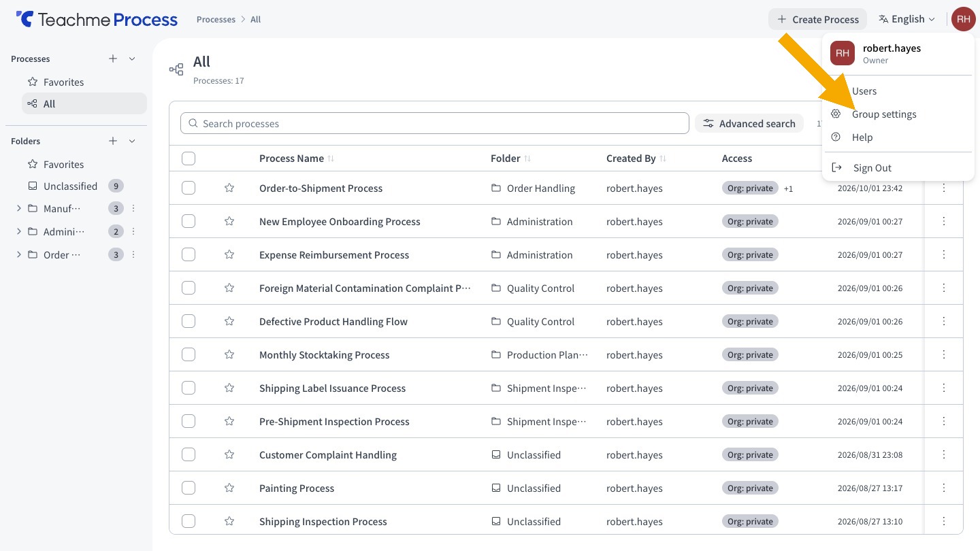This screenshot has height=551, width=980.
Task: Add a new item in Processes section
Action: [x=113, y=59]
